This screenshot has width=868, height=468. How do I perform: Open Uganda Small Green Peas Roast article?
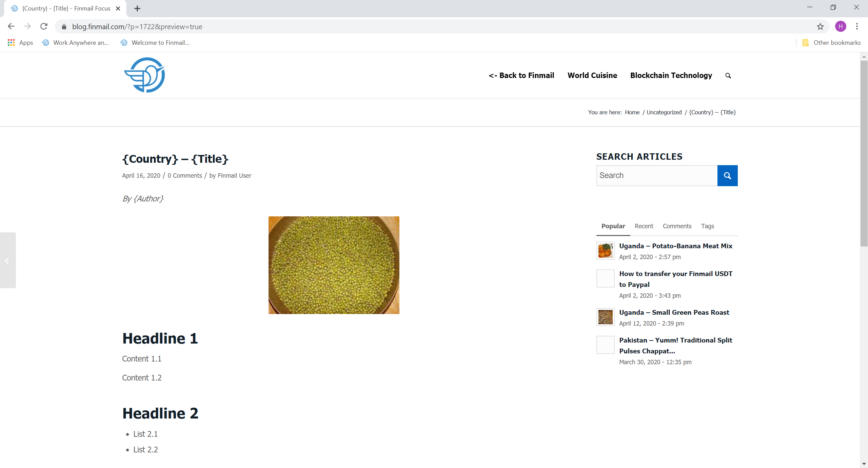(x=674, y=312)
